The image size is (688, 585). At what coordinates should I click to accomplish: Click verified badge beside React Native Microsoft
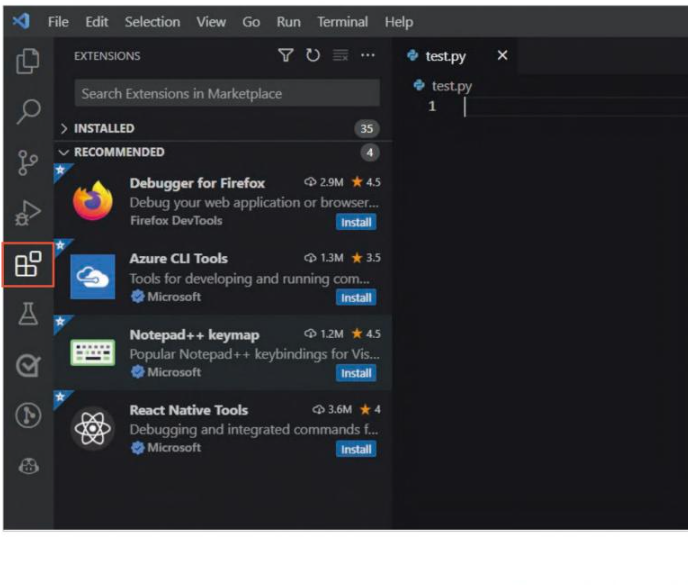pos(138,448)
